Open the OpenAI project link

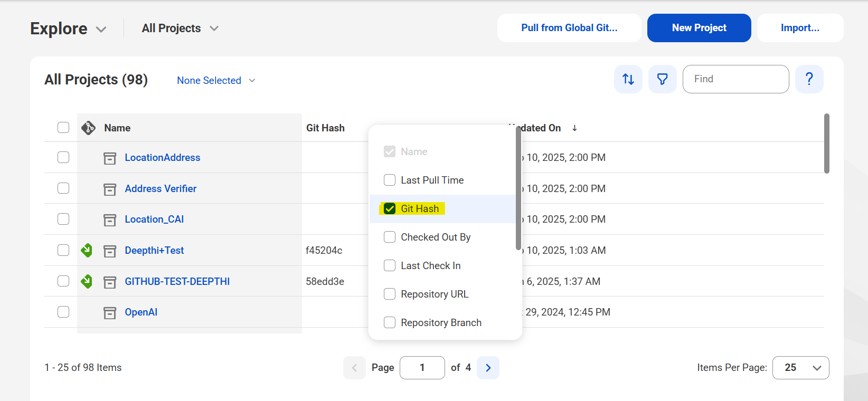[141, 312]
